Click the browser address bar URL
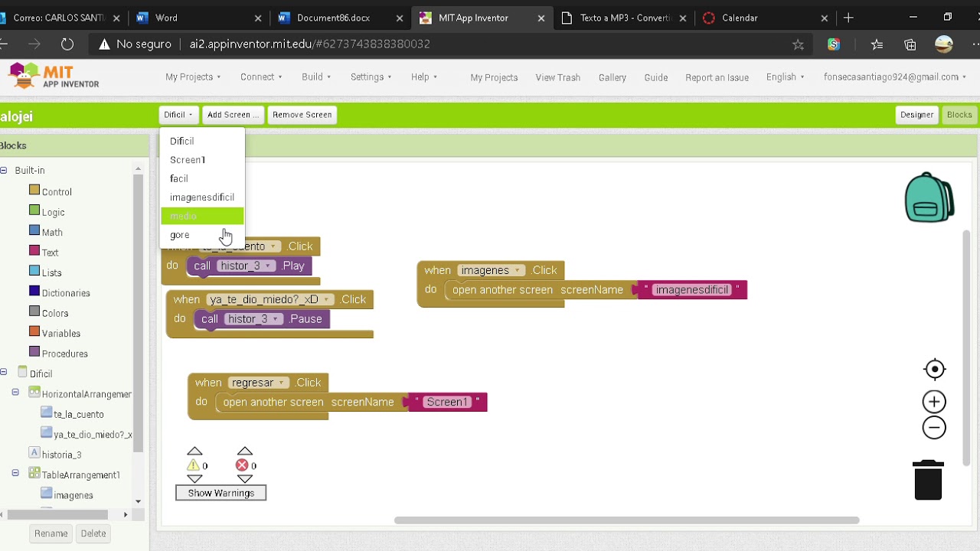 click(309, 44)
